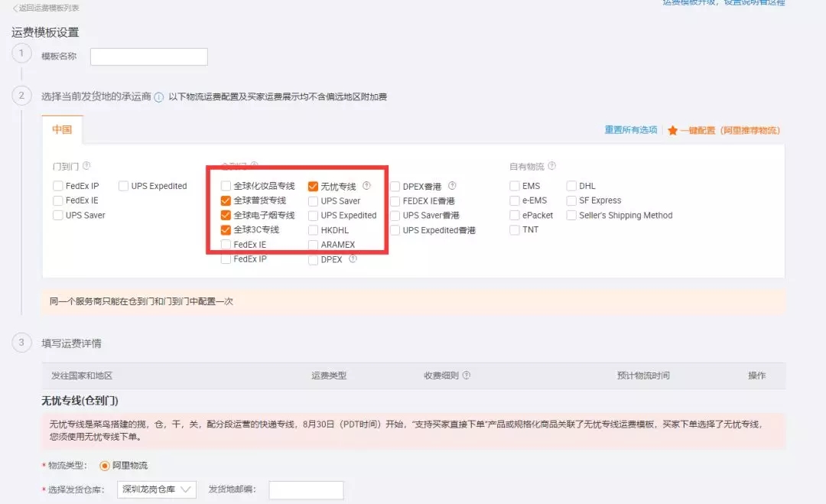Click the info icon after 选择当前发货地的承运商
This screenshot has width=826, height=504.
click(158, 97)
